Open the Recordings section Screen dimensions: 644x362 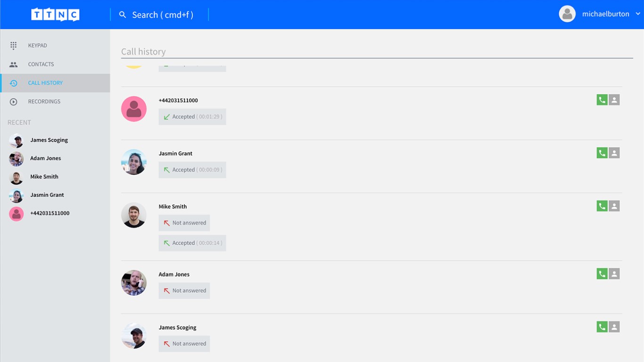point(44,101)
